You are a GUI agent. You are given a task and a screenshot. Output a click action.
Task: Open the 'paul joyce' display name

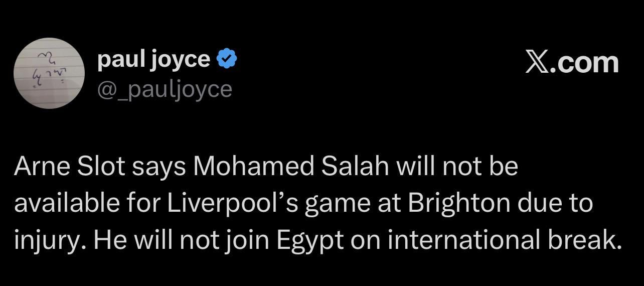tap(154, 60)
